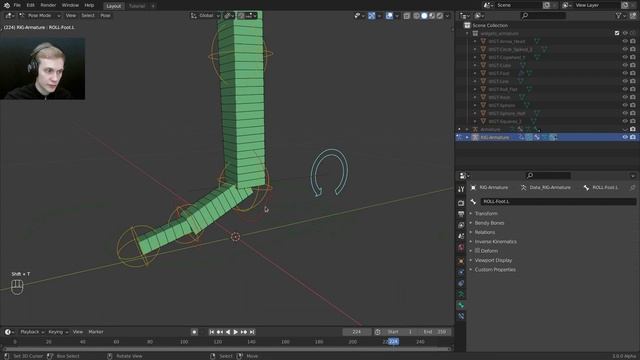Open the Object properties tab
The width and height of the screenshot is (640, 360).
click(x=461, y=261)
